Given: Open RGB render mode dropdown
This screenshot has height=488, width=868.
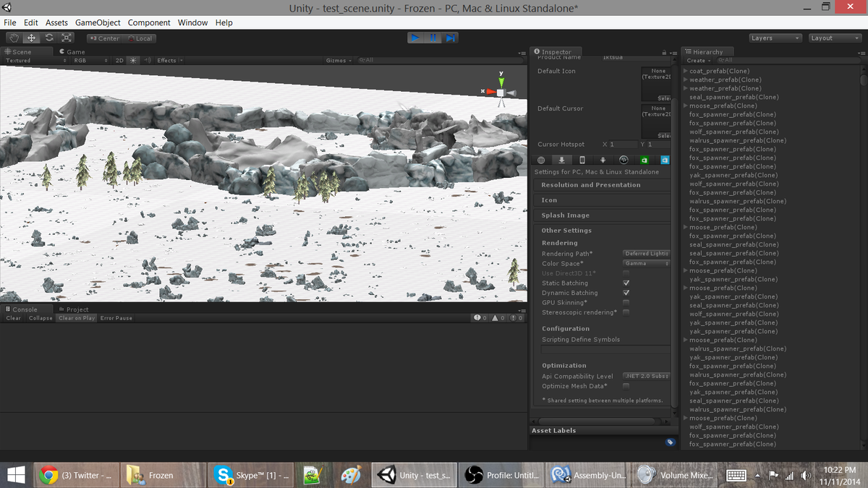Looking at the screenshot, I should [91, 61].
